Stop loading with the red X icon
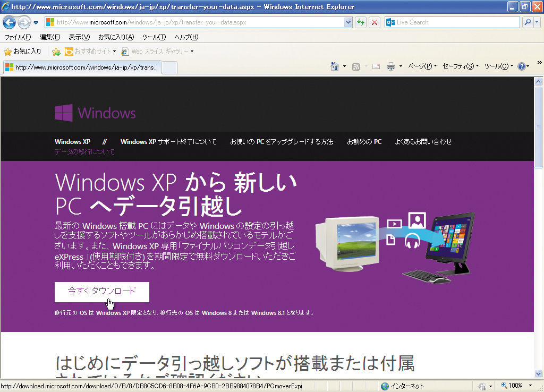This screenshot has width=544, height=392. pos(375,22)
